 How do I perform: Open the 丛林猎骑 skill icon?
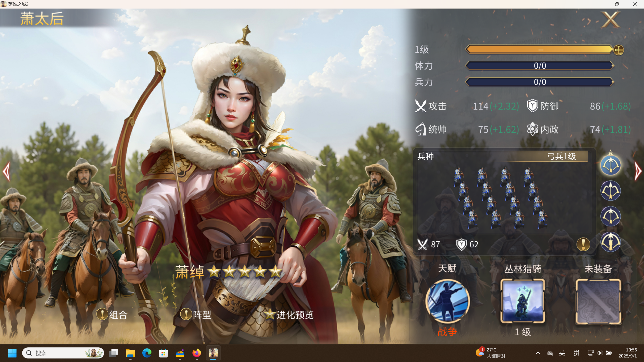522,301
